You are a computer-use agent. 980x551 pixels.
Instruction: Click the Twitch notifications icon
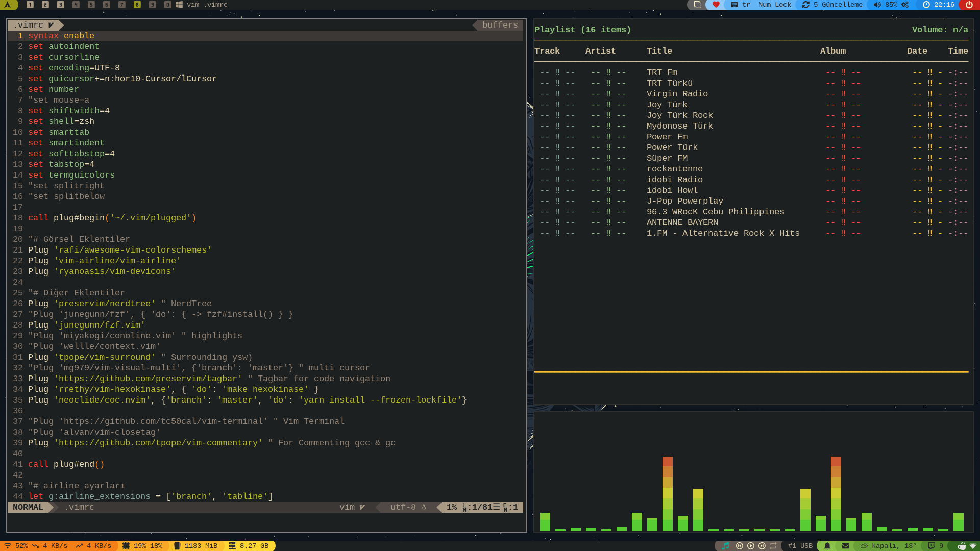click(x=932, y=546)
